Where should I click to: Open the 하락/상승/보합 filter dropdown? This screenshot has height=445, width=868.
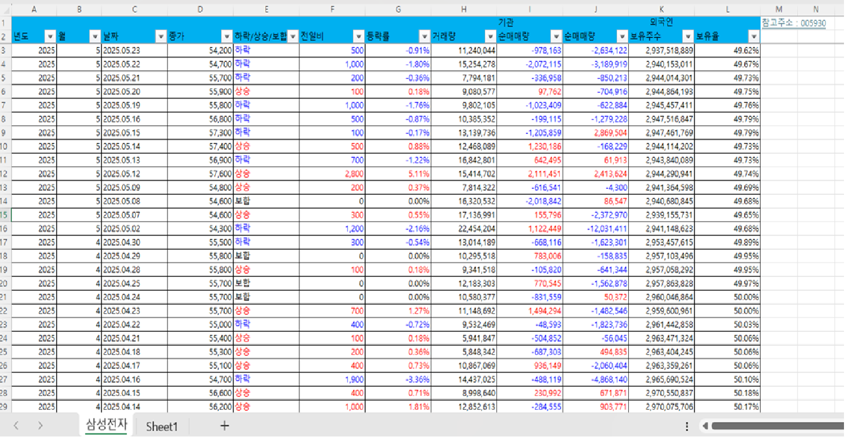point(293,36)
